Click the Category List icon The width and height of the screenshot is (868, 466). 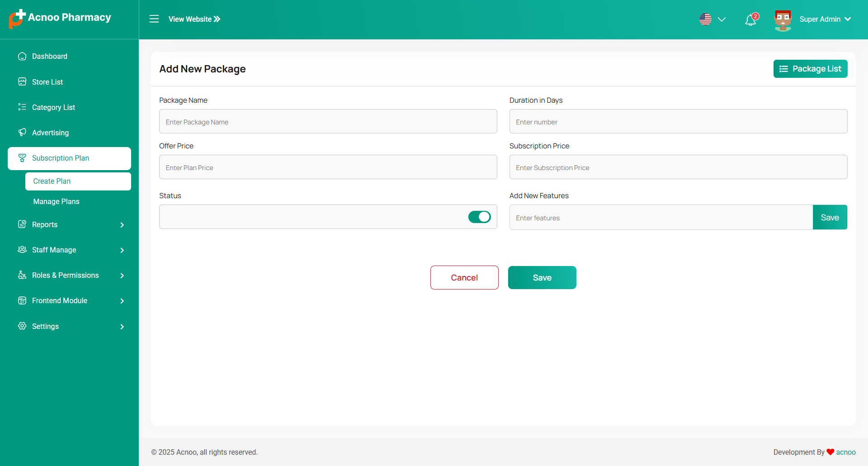[x=22, y=107]
